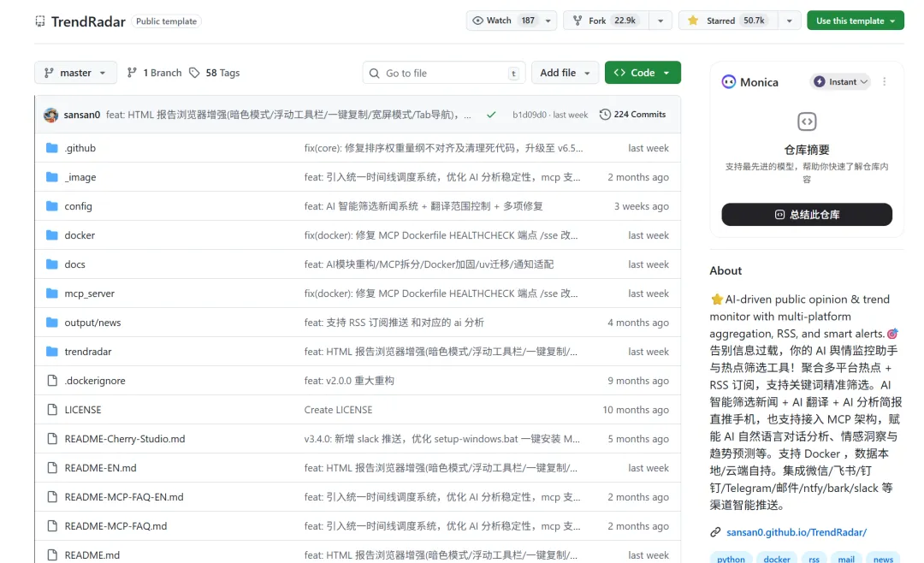924x563 pixels.
Task: Open the README.md file
Action: click(92, 554)
